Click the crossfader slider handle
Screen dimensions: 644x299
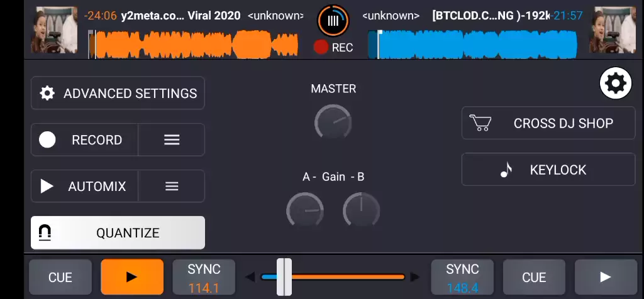[284, 277]
